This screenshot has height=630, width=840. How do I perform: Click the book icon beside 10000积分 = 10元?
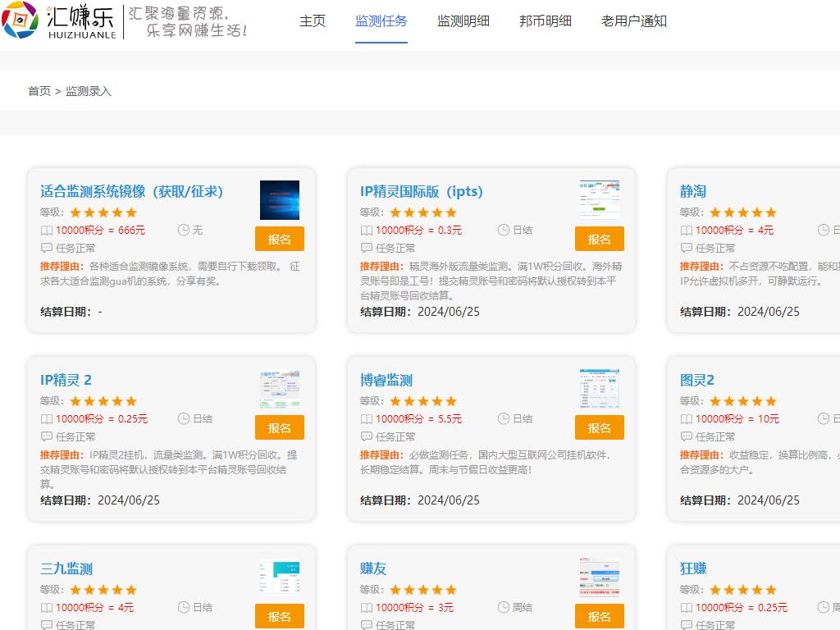687,419
